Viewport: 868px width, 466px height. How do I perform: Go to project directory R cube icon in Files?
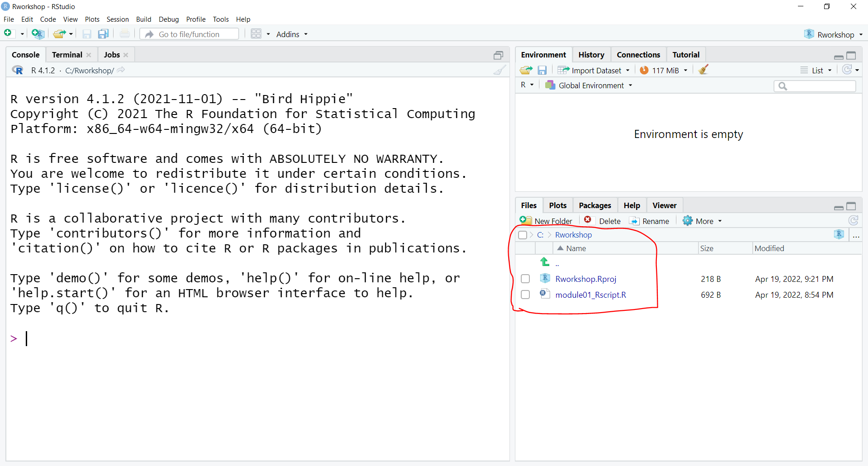coord(839,234)
